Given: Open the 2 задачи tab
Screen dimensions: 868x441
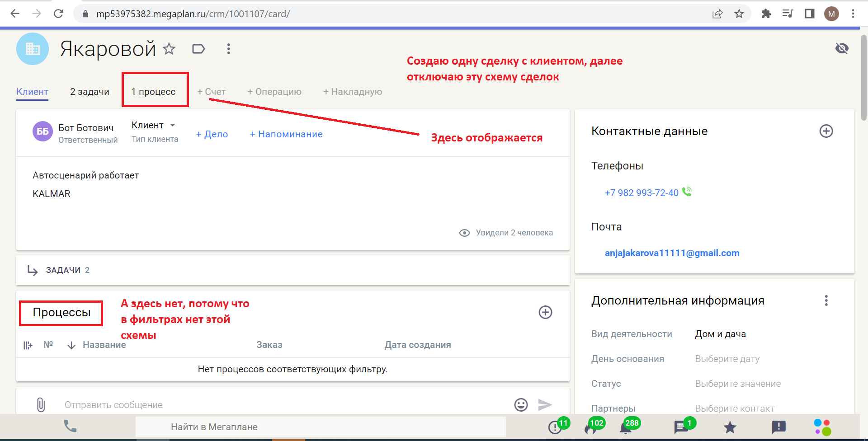Looking at the screenshot, I should pos(90,92).
